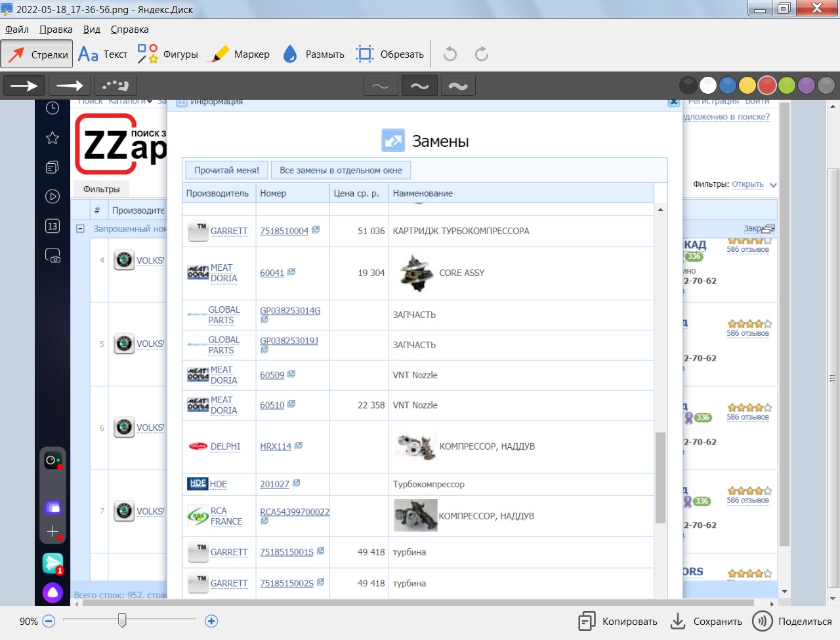Click the Alice purple assistant icon
This screenshot has width=840, height=640.
tap(52, 593)
